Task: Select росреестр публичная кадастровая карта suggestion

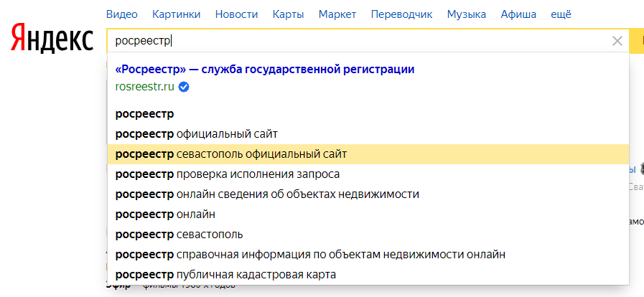Action: coord(368,275)
